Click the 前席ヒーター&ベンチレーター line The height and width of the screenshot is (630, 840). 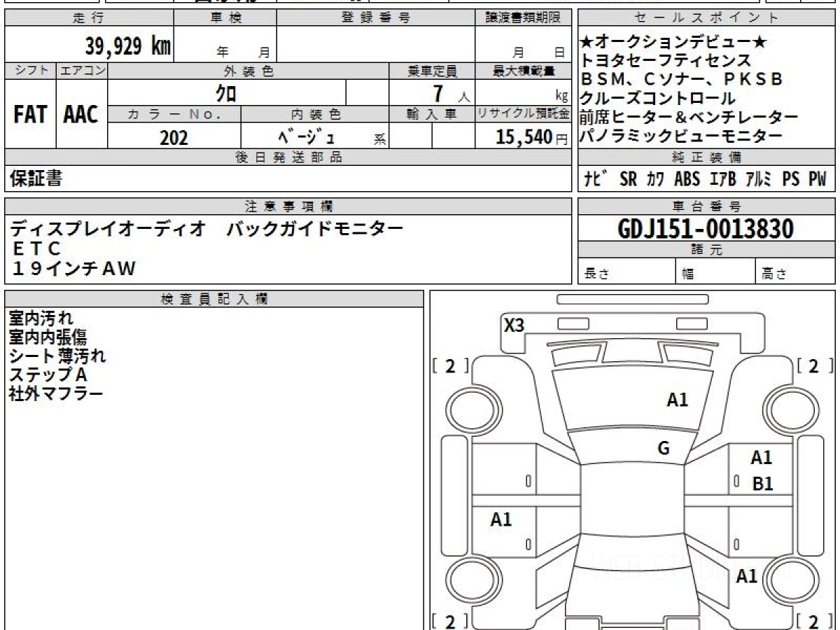pyautogui.click(x=689, y=117)
